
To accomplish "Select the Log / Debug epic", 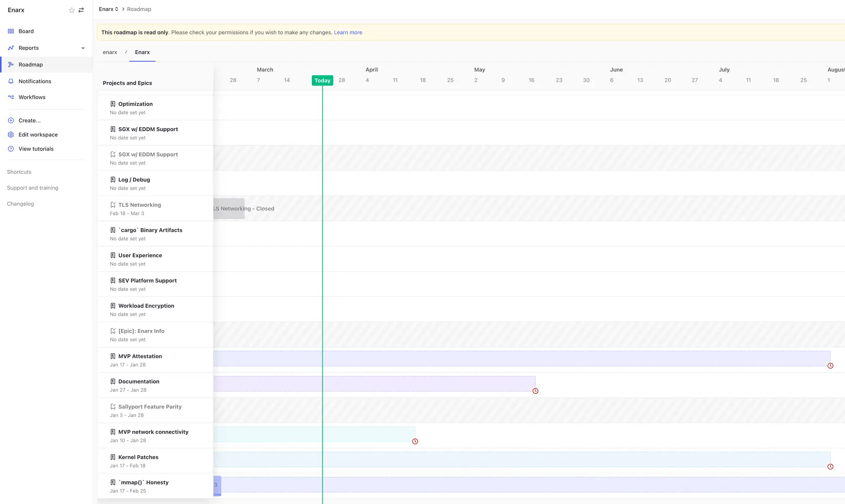I will coord(134,180).
